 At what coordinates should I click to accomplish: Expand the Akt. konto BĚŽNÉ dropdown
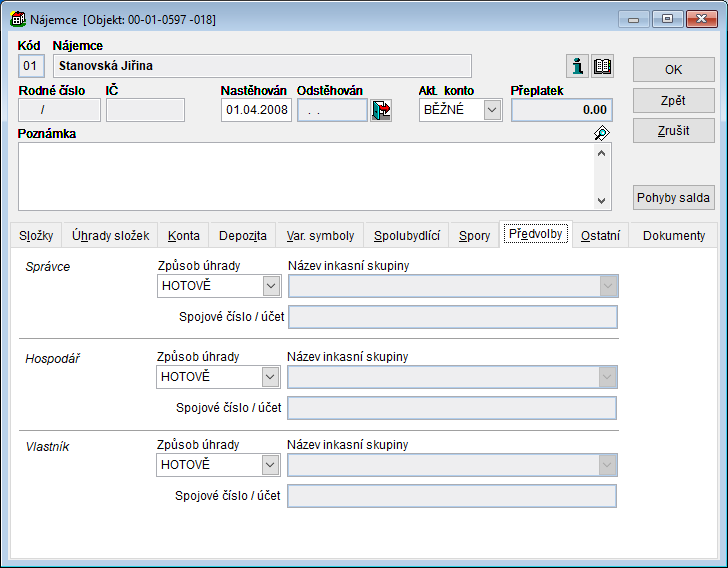click(x=492, y=110)
